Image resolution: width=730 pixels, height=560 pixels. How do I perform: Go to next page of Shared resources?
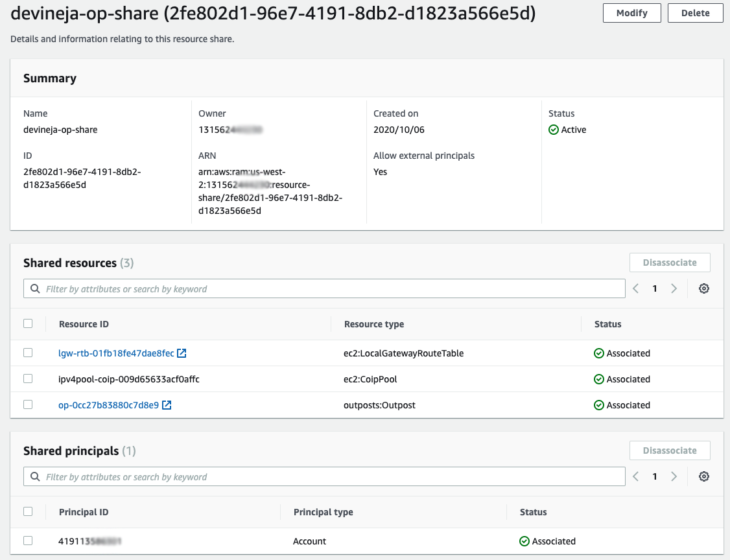click(674, 288)
